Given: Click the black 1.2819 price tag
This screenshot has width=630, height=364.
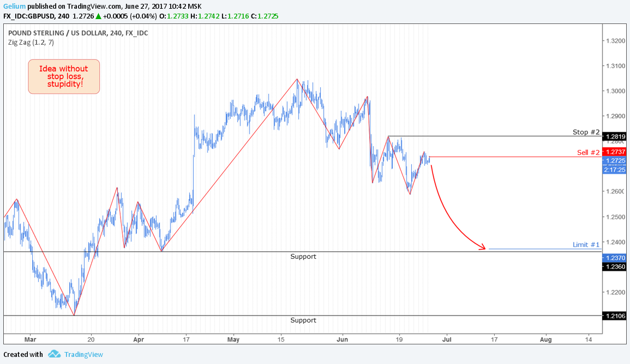Looking at the screenshot, I should (614, 136).
